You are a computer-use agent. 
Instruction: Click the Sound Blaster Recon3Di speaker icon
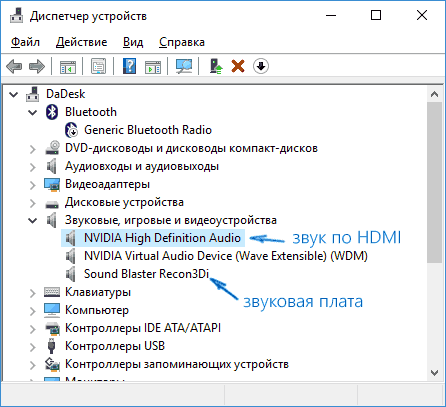point(70,274)
